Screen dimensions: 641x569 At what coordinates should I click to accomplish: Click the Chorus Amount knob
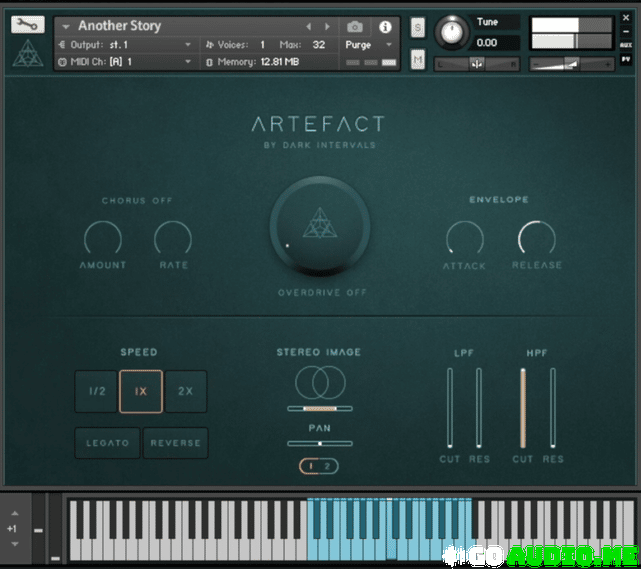coord(103,239)
